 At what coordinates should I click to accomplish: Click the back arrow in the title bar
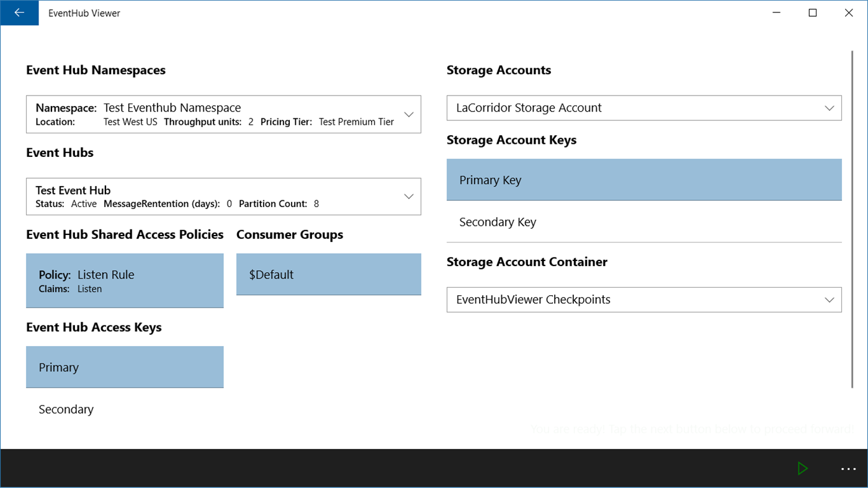click(x=19, y=12)
